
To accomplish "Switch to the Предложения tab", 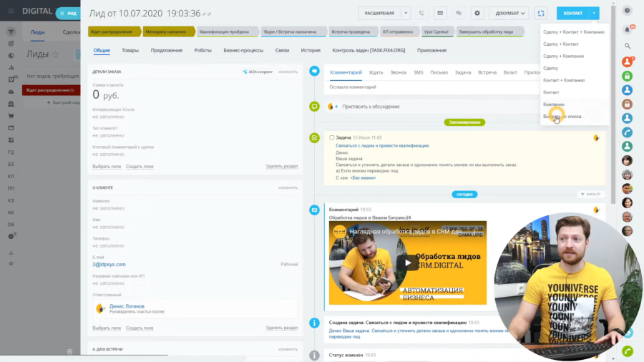I will tap(166, 51).
